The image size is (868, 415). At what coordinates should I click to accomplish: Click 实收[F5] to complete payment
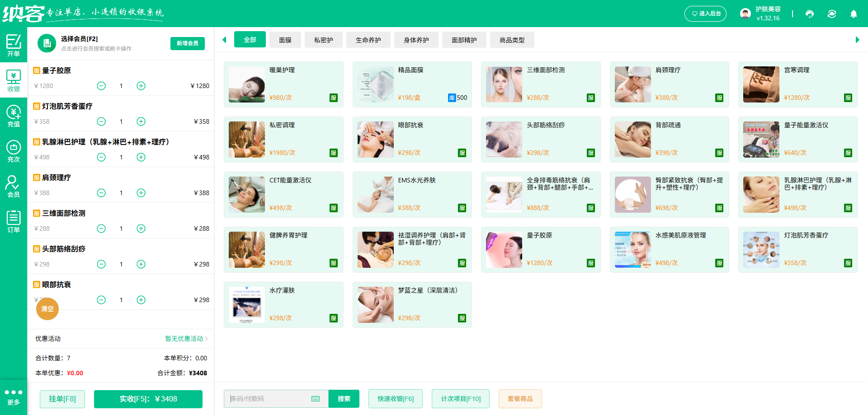pos(148,399)
